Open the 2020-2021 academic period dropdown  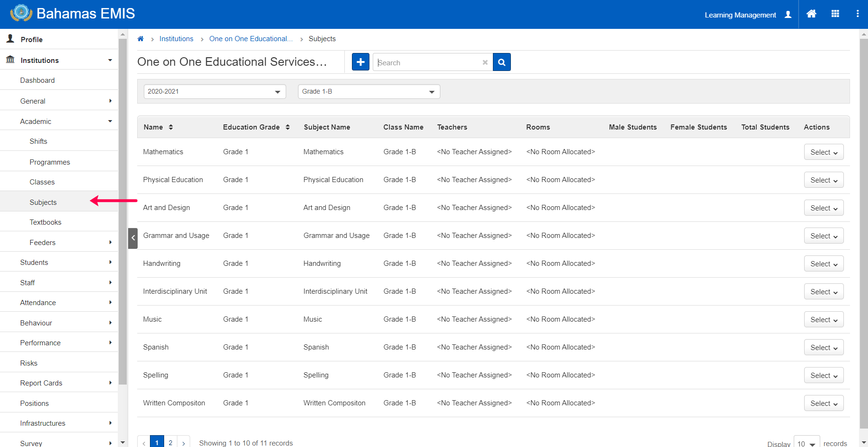(x=214, y=92)
